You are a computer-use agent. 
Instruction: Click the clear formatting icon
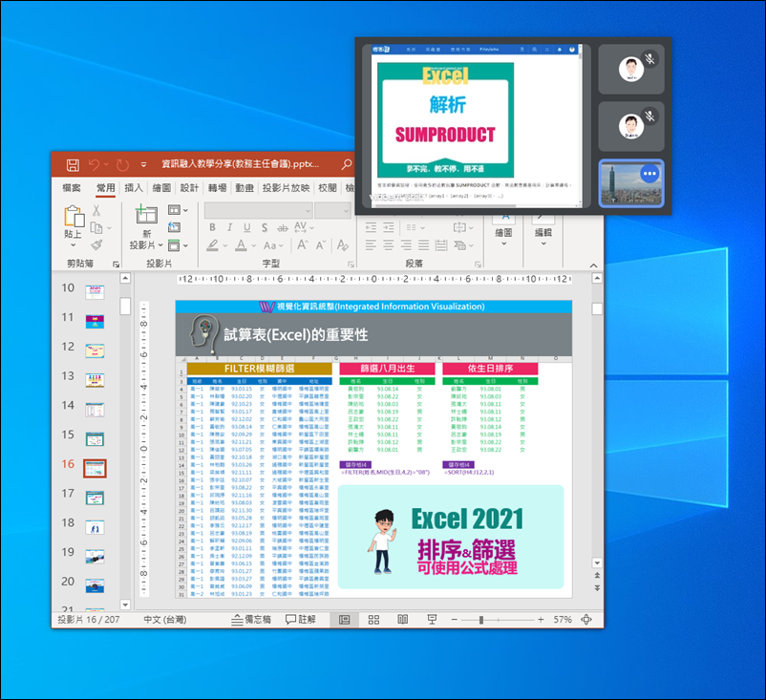click(343, 245)
